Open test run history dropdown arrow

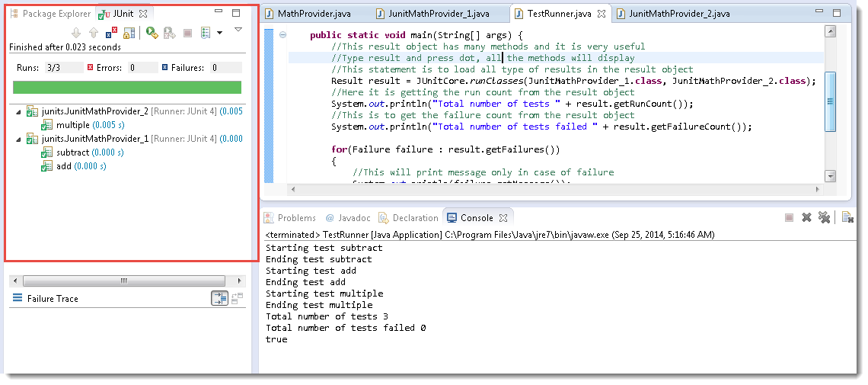[x=220, y=34]
